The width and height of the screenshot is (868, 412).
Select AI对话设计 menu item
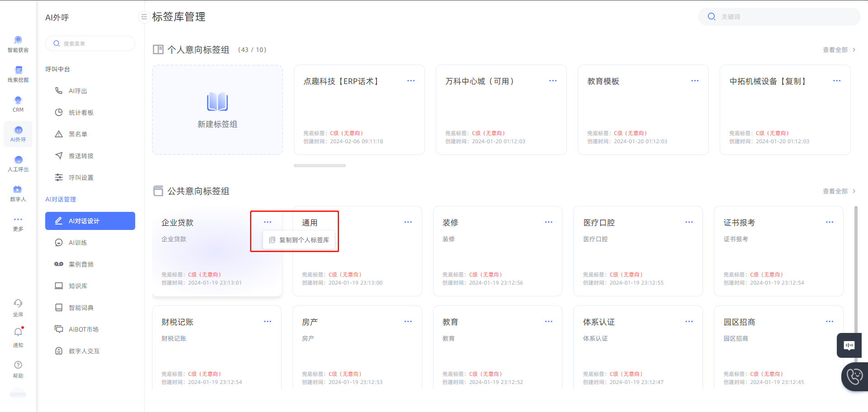point(90,221)
